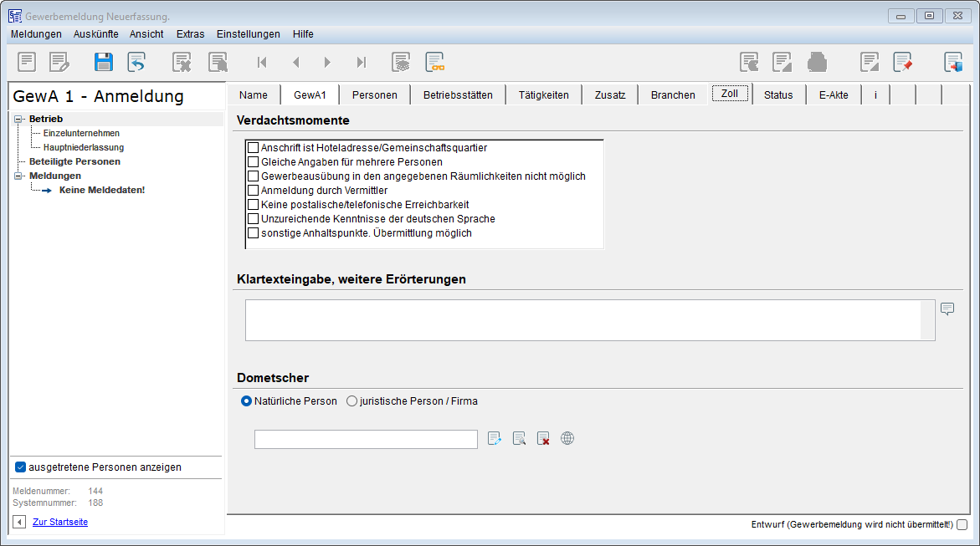Click the document export icon at far right
Image resolution: width=980 pixels, height=546 pixels.
tap(953, 62)
